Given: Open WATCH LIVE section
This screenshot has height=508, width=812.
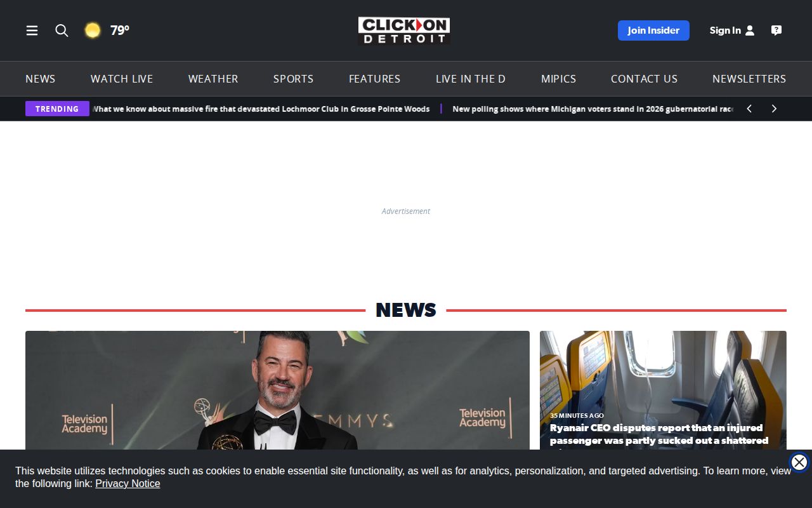Looking at the screenshot, I should point(122,79).
